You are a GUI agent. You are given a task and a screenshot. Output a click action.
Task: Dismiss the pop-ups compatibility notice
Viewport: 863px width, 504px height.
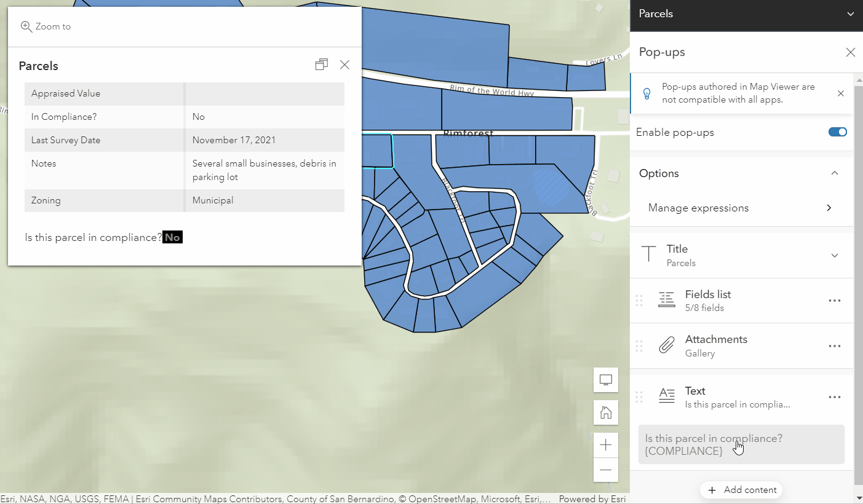(840, 93)
